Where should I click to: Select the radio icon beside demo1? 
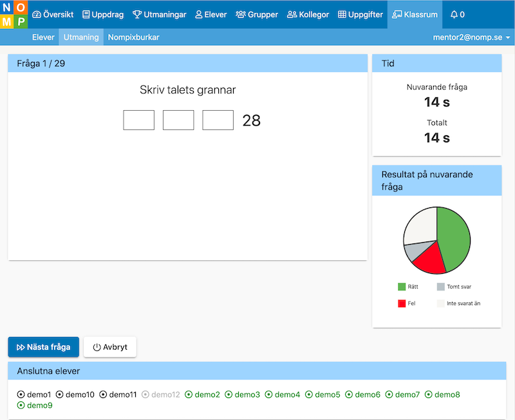(x=21, y=394)
